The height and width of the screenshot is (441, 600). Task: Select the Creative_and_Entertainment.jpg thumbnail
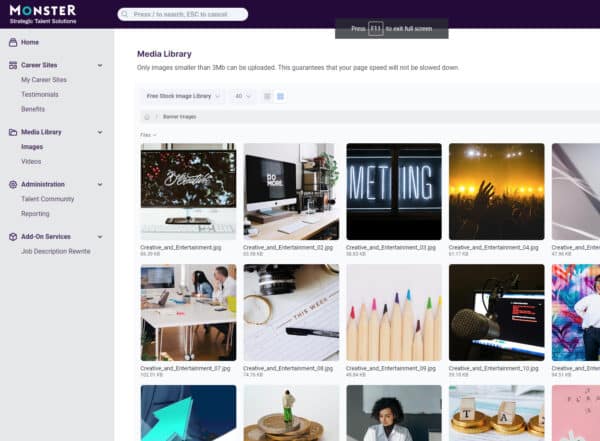pos(188,191)
